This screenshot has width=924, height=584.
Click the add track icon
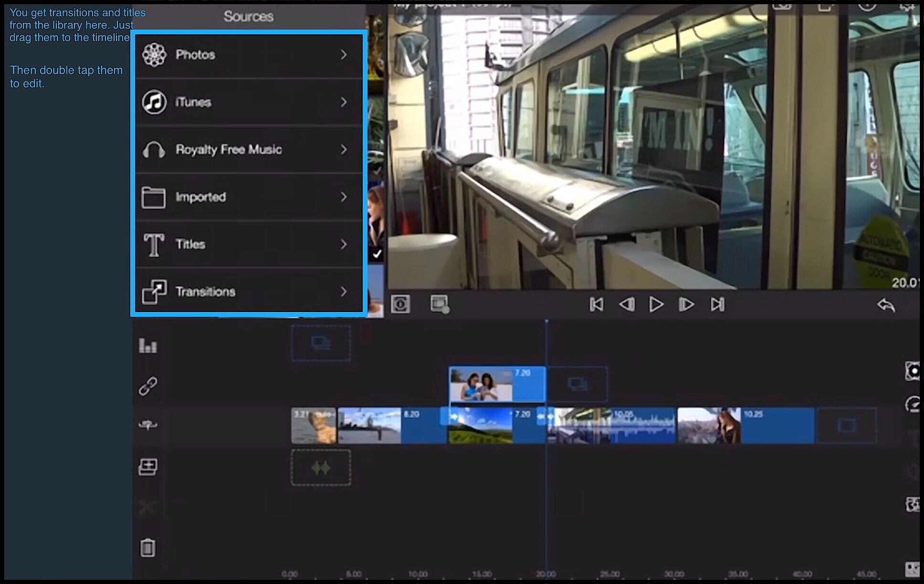[147, 467]
